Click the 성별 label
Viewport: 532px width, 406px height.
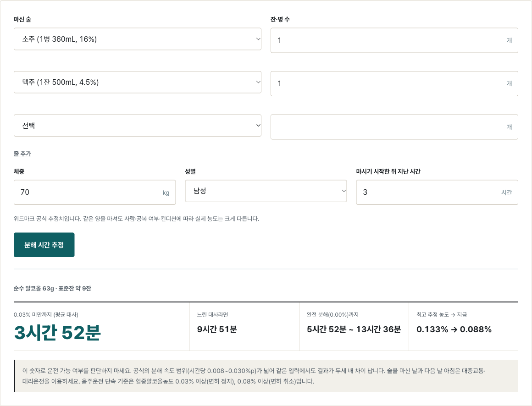[x=190, y=171]
